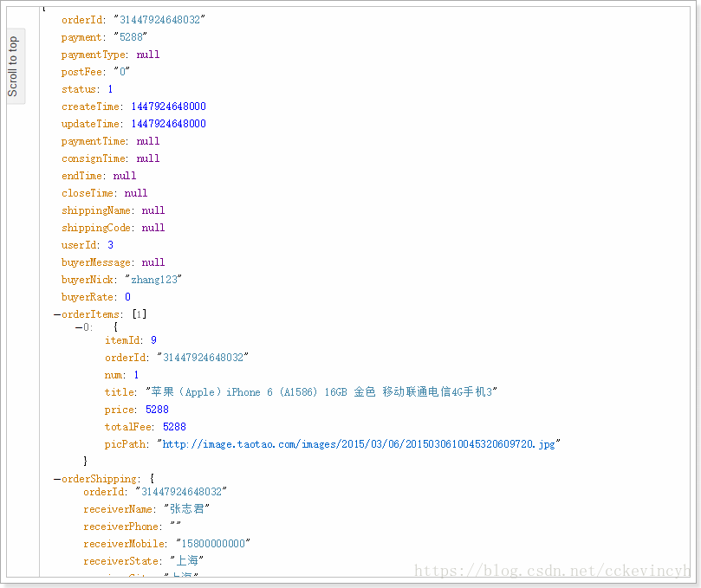701x588 pixels.
Task: Click the userId key label
Action: (79, 245)
